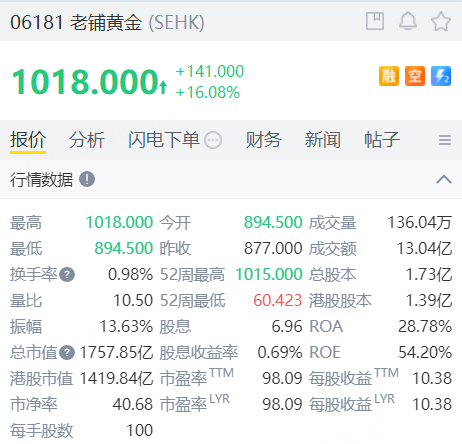Click the blue lightning level-2 badge
This screenshot has height=444, width=462.
pos(441,76)
